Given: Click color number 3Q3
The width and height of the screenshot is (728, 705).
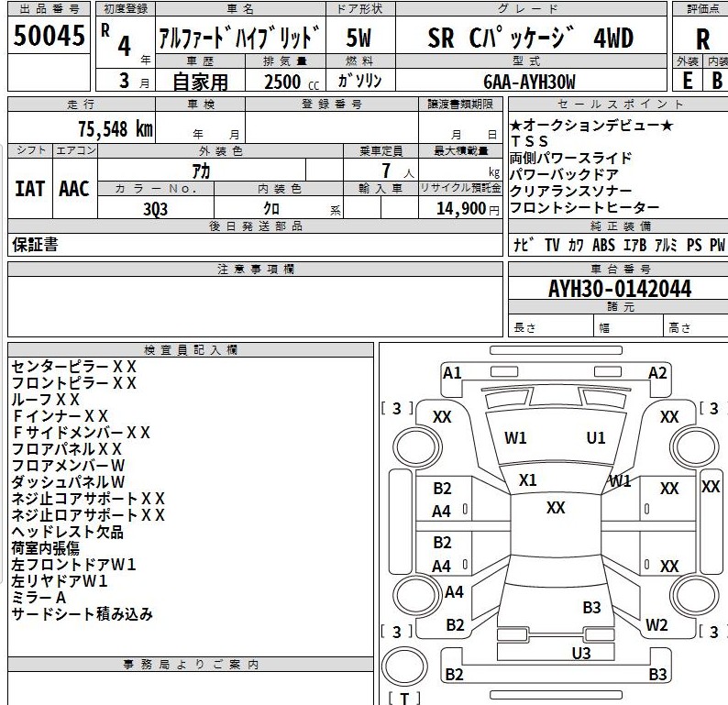Looking at the screenshot, I should coord(155,209).
